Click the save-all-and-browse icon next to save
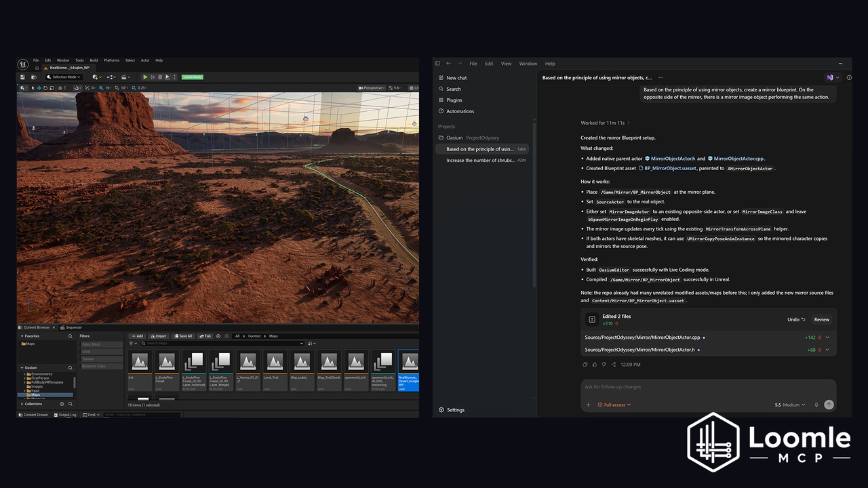The width and height of the screenshot is (868, 488). point(34,77)
